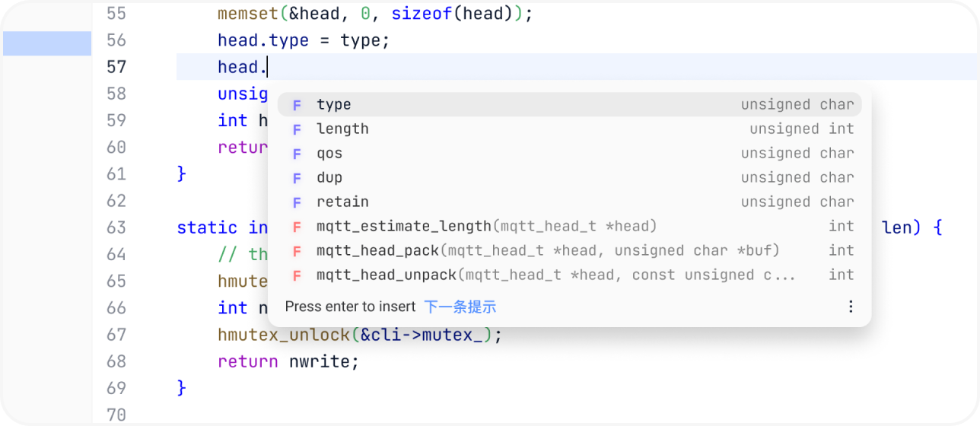Open the three-dot options menu in popup
980x426 pixels.
pyautogui.click(x=851, y=307)
